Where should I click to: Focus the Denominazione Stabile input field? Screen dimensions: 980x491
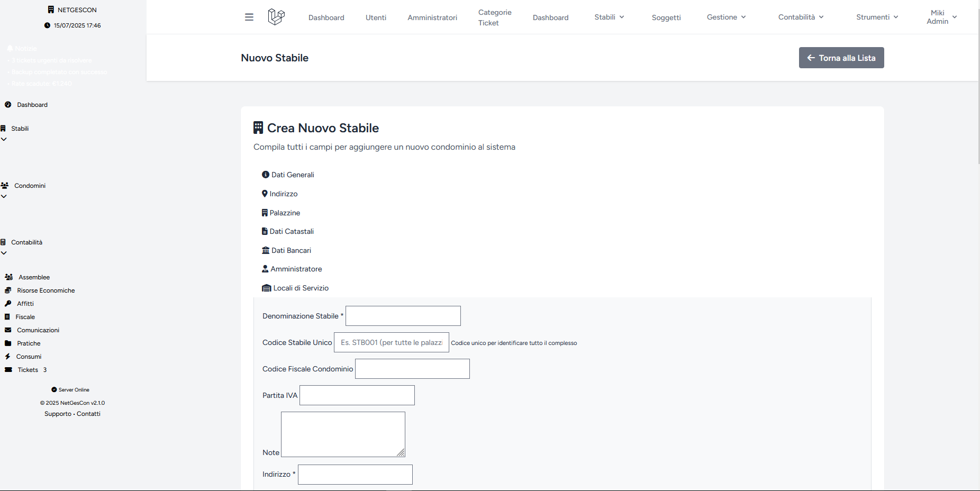pos(403,316)
